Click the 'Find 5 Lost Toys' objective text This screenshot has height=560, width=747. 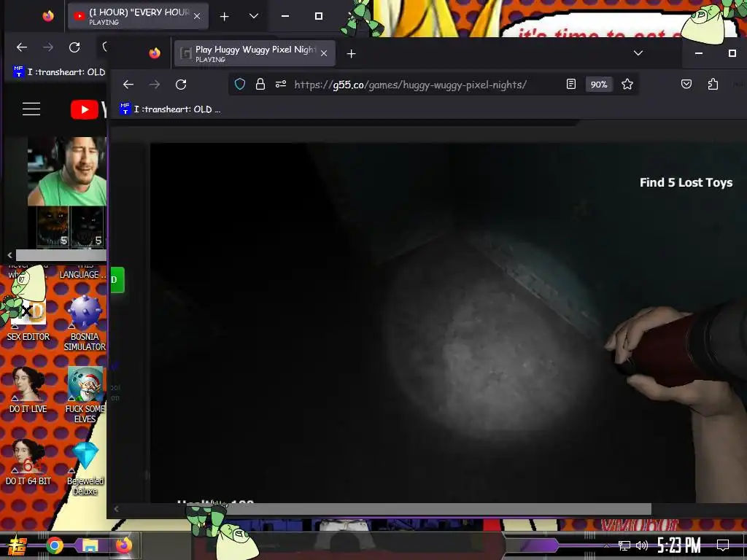point(686,182)
